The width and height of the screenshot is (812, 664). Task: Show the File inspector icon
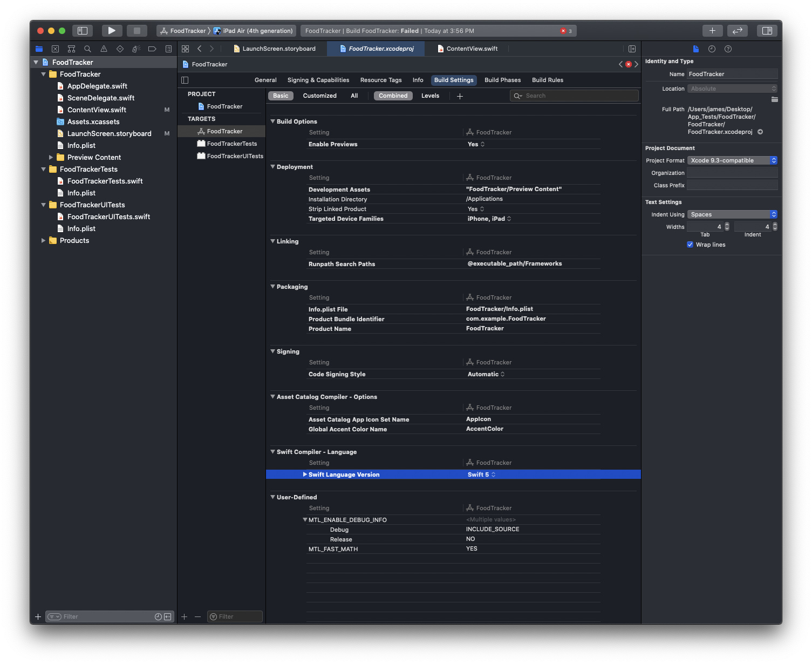tap(696, 49)
